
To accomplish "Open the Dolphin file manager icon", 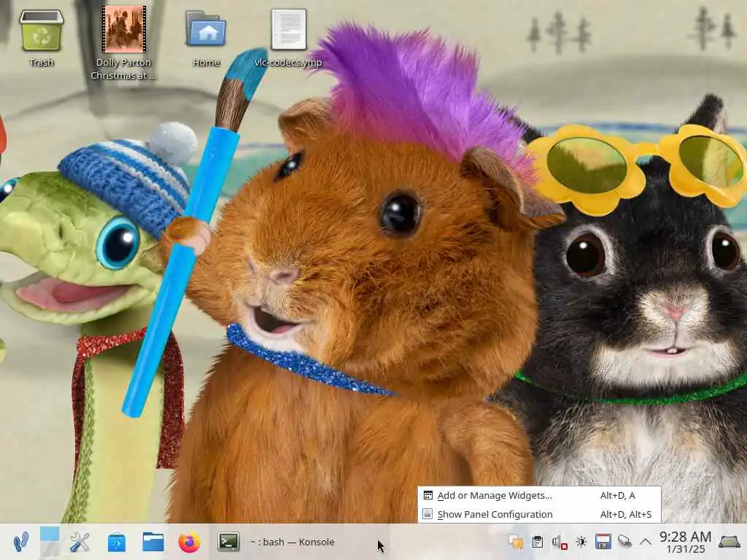I will coord(153,542).
